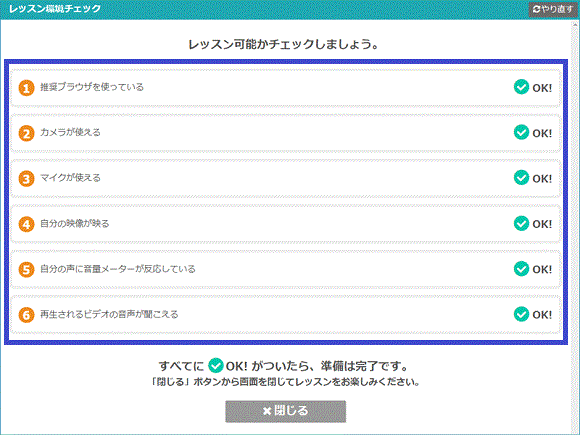
Task: Click the orange number 5 badge
Action: pos(26,270)
